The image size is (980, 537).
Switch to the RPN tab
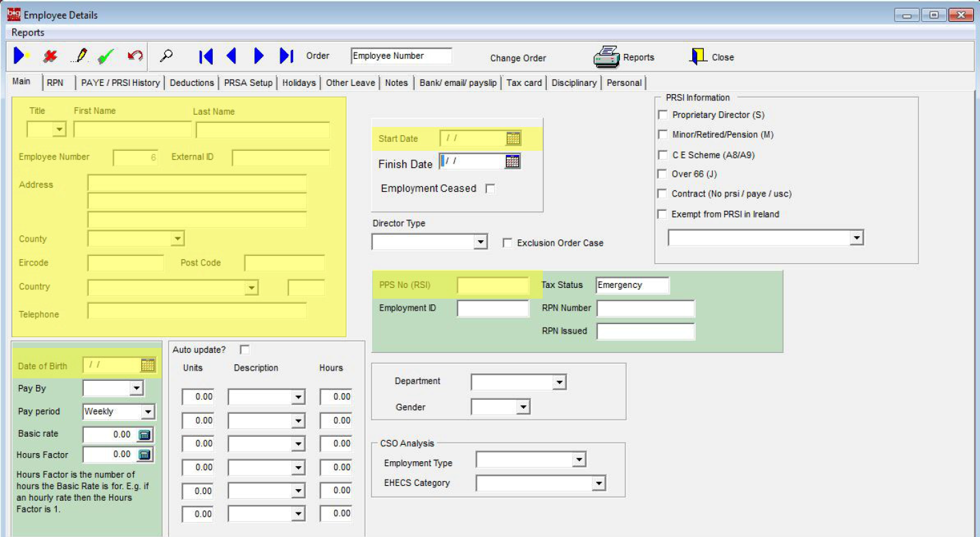[55, 83]
